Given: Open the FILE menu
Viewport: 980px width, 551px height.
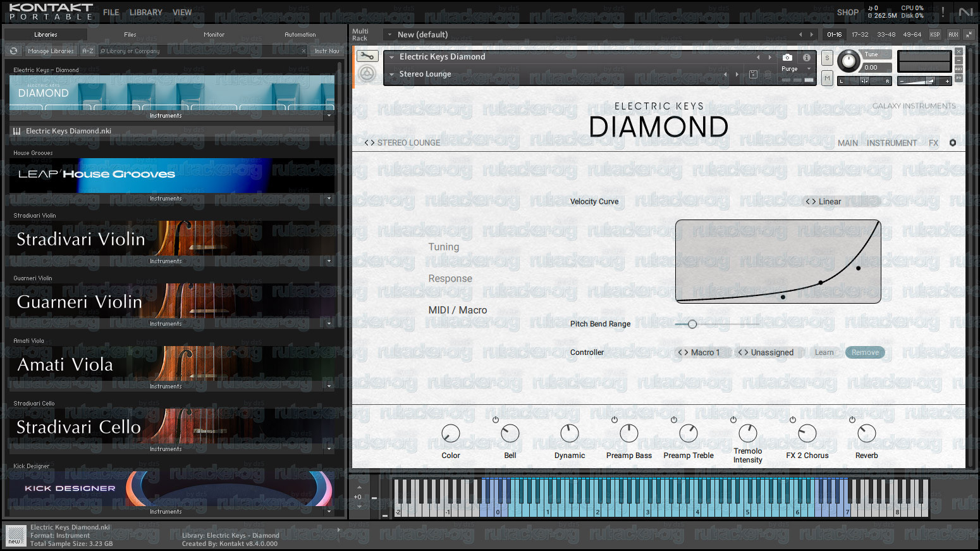Looking at the screenshot, I should click(x=111, y=12).
